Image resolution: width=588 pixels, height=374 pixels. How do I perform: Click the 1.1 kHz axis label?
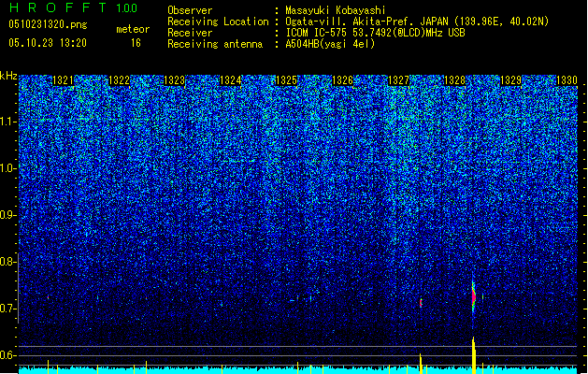[x=7, y=122]
